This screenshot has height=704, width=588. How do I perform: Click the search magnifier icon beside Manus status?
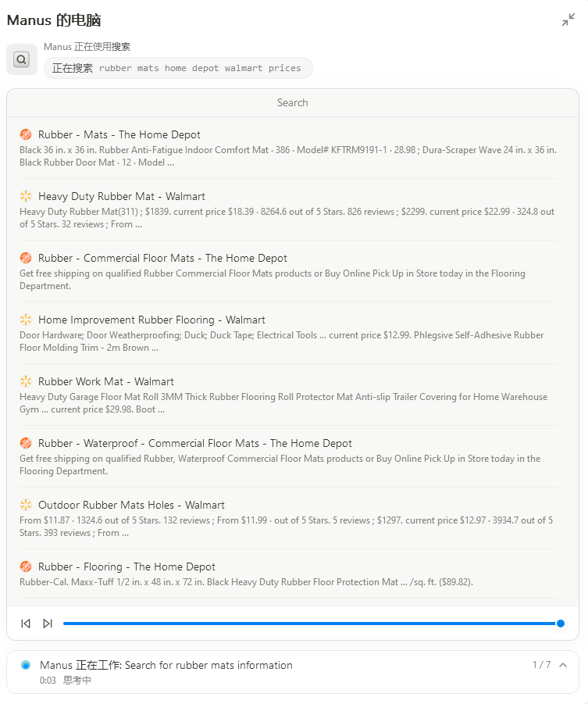click(x=22, y=59)
